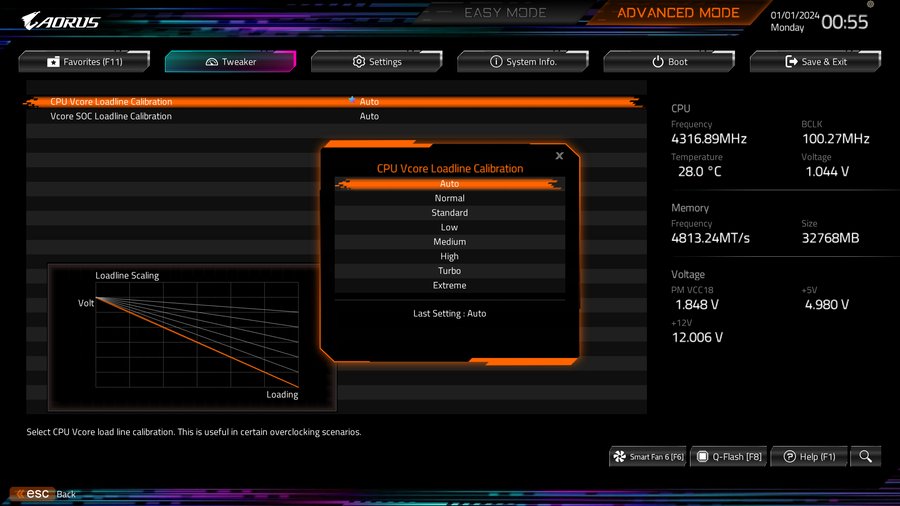Click CPU voltage 1.044 V value
The image size is (900, 506).
[827, 172]
